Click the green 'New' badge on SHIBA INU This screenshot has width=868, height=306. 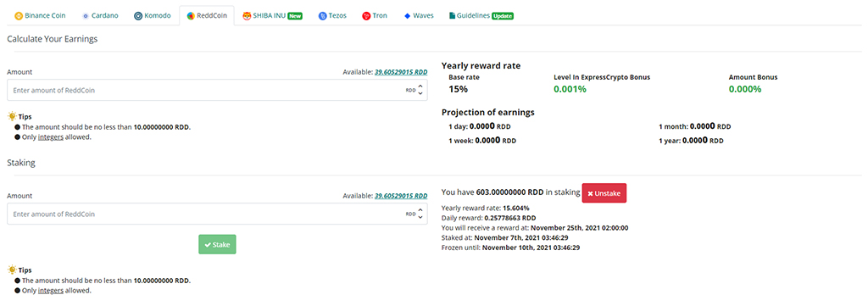295,16
